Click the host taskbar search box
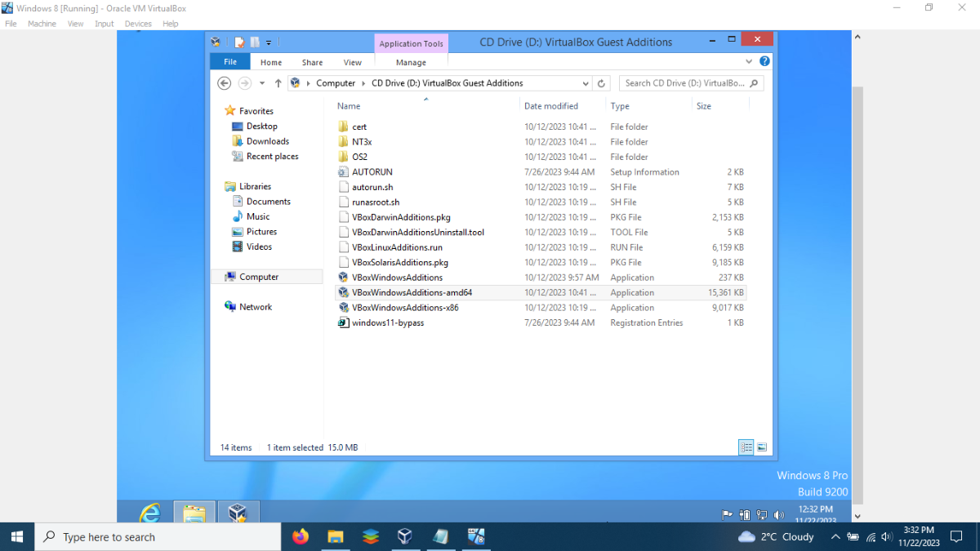The height and width of the screenshot is (551, 980). tap(157, 536)
